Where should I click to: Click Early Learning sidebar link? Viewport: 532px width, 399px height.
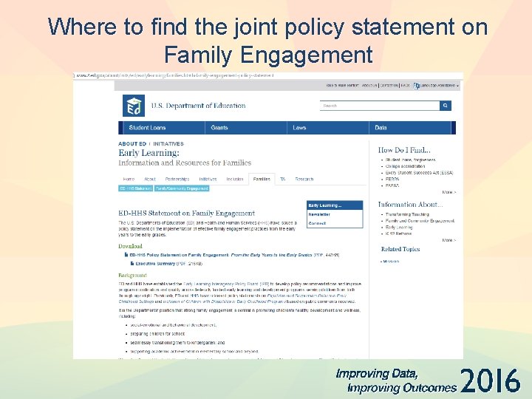[399, 228]
